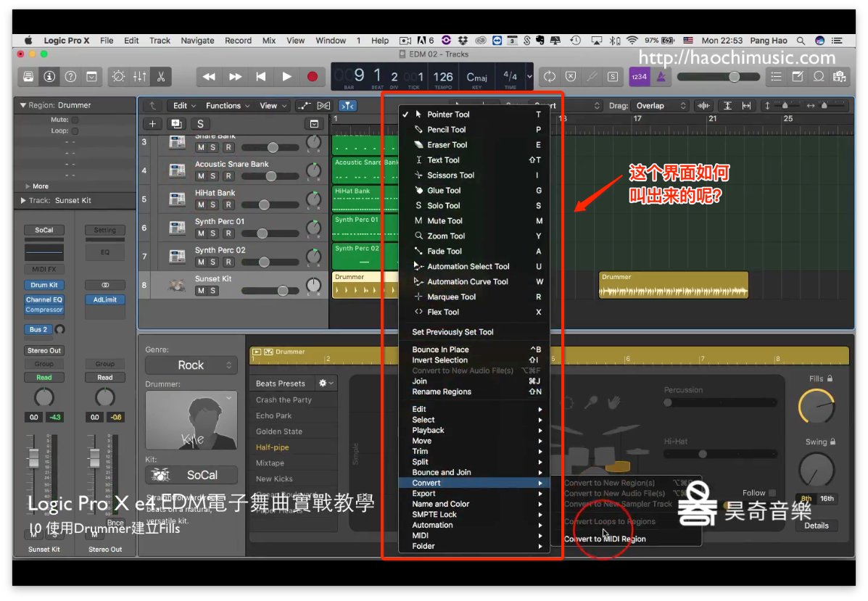868x601 pixels.
Task: Select the Half-pipe beat preset
Action: coord(273,447)
